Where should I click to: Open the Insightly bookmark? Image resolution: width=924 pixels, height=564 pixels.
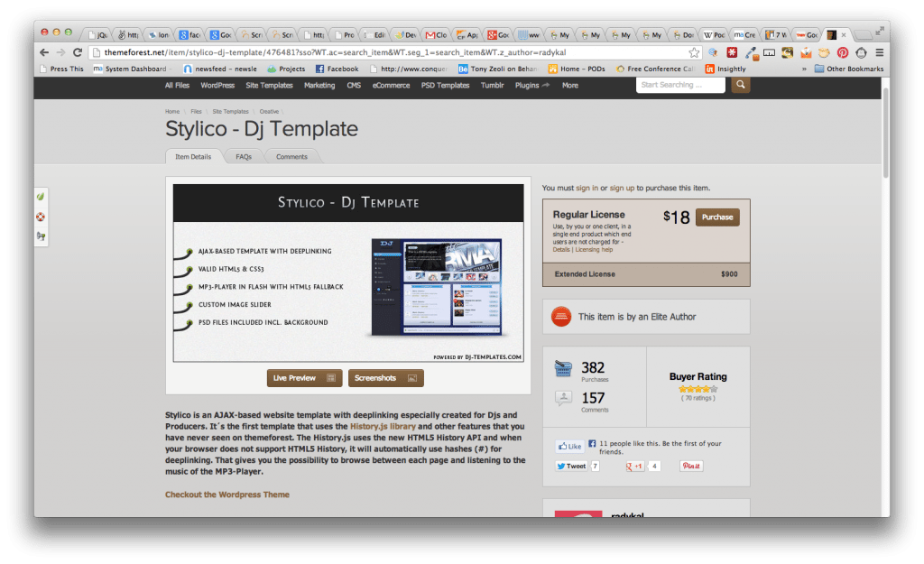pyautogui.click(x=725, y=69)
